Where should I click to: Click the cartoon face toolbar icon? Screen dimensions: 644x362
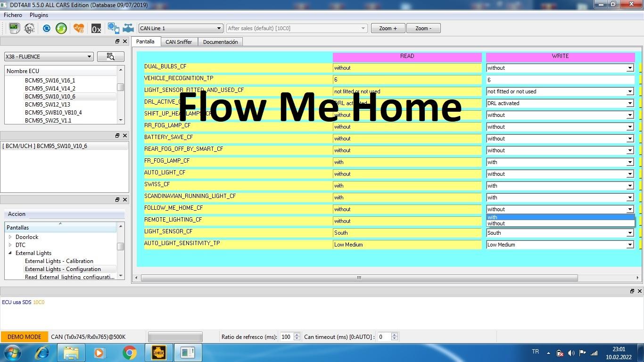click(x=29, y=28)
